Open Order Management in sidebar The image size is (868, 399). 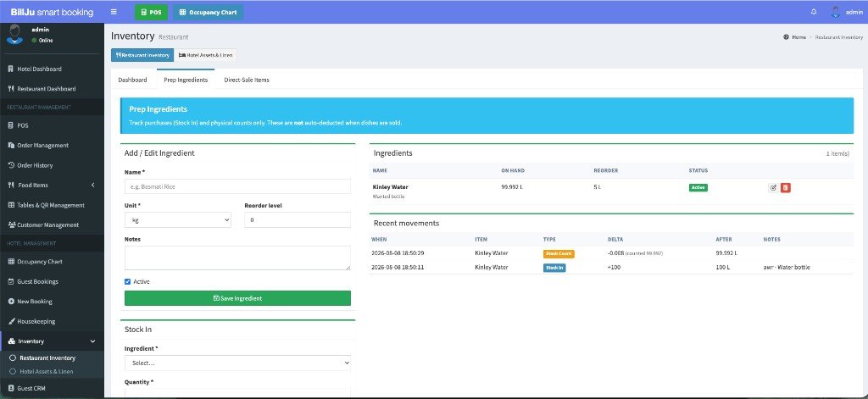(x=42, y=146)
